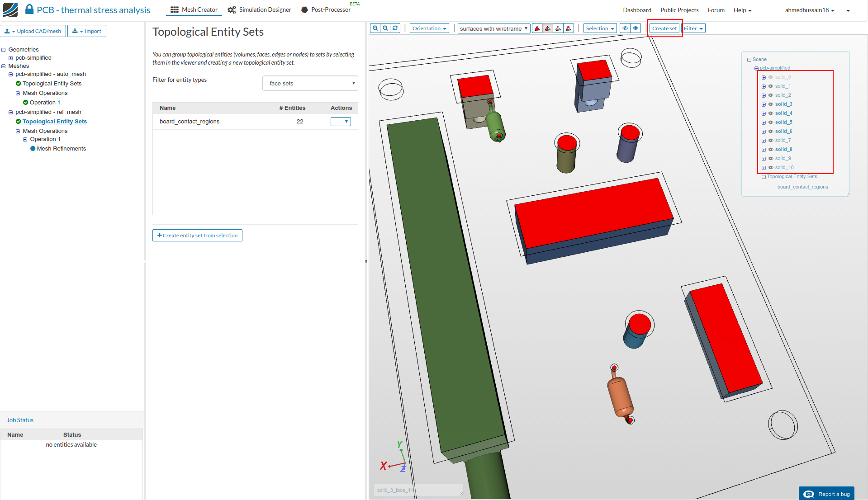This screenshot has height=500, width=868.
Task: Click the SimScale logo icon
Action: coord(10,10)
